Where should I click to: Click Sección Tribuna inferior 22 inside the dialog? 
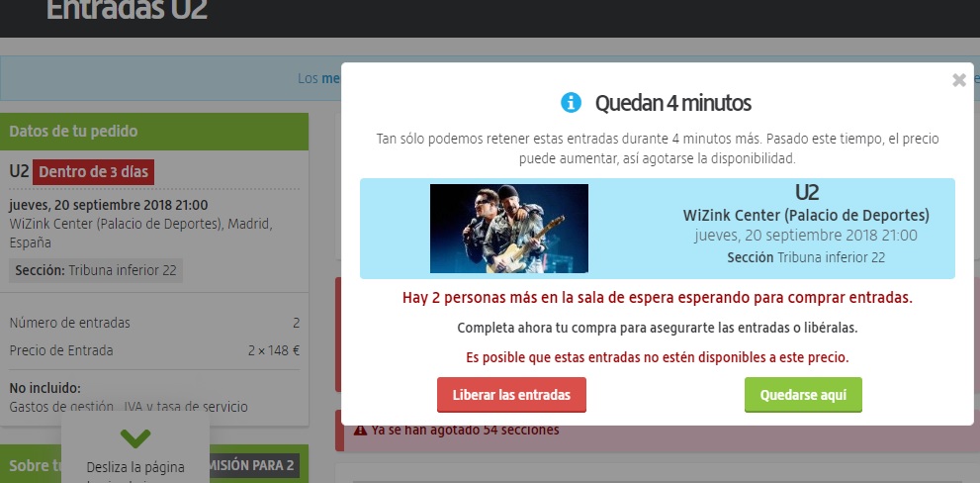(806, 257)
